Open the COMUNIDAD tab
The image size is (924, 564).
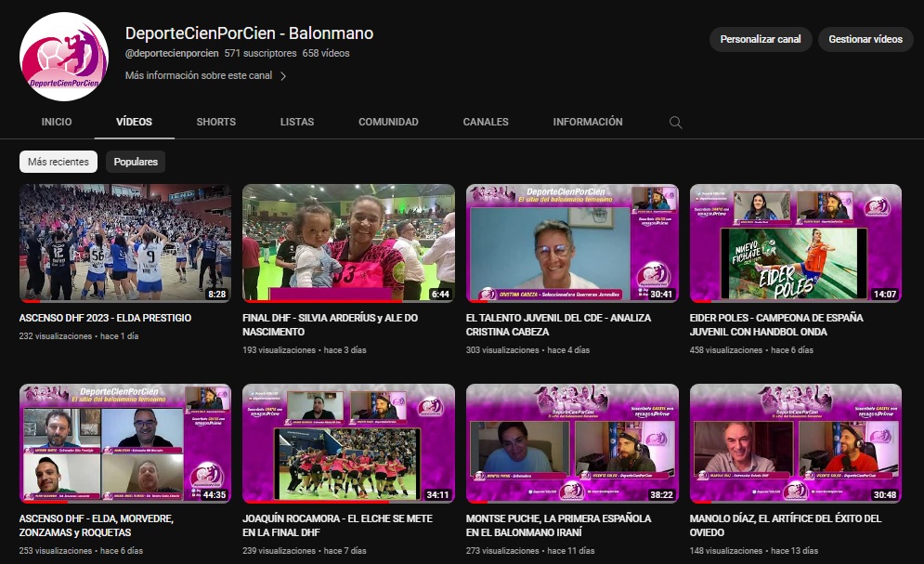click(x=388, y=122)
